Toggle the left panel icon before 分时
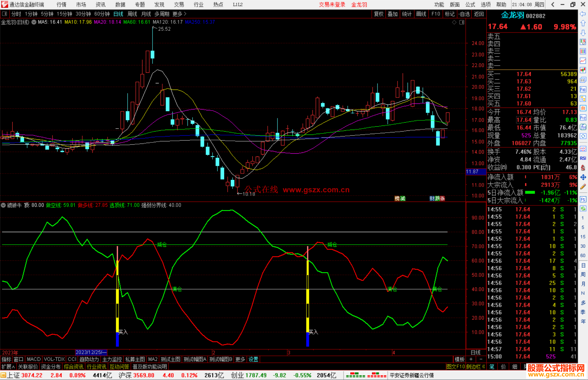The height and width of the screenshot is (380, 588). pos(5,14)
